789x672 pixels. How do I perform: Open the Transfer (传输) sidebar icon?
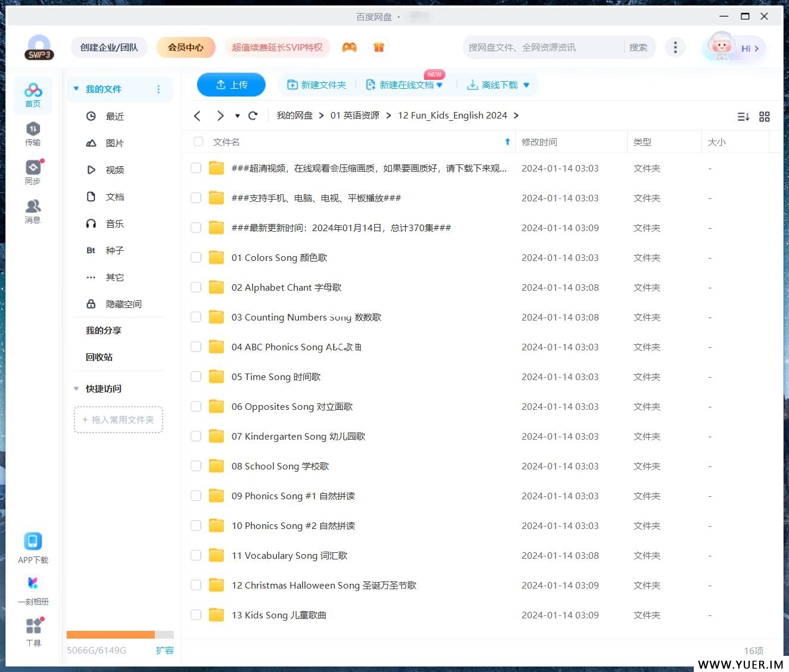pos(33,129)
